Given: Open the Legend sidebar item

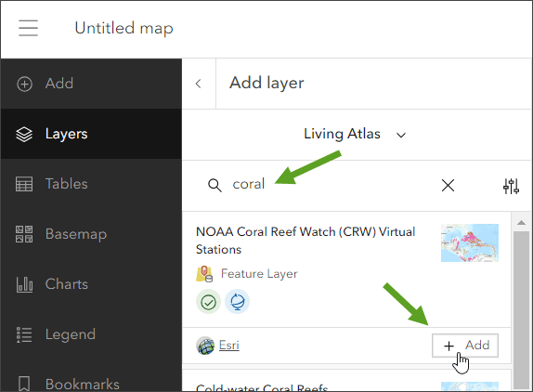Looking at the screenshot, I should tap(91, 334).
